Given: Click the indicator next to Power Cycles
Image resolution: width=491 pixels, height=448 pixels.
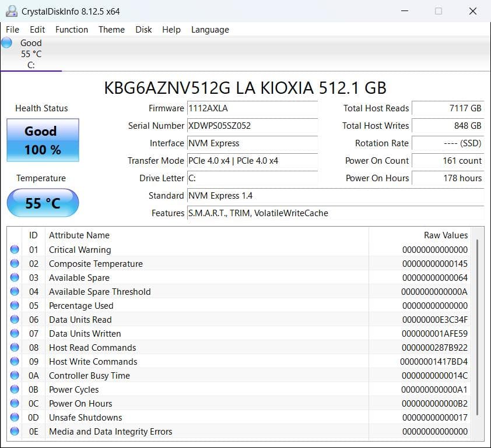Looking at the screenshot, I should click(x=15, y=389).
